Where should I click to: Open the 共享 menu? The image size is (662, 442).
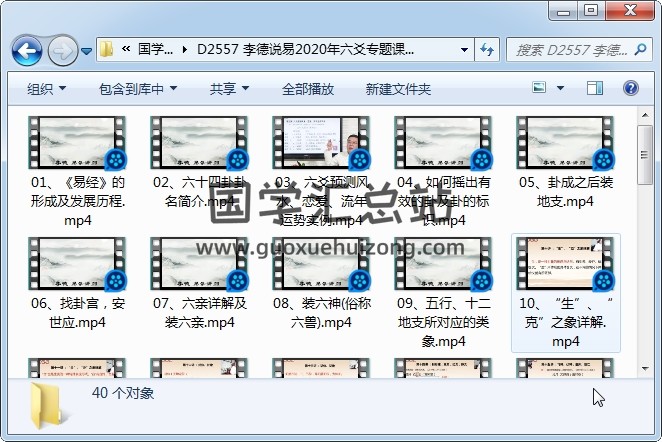coord(229,89)
